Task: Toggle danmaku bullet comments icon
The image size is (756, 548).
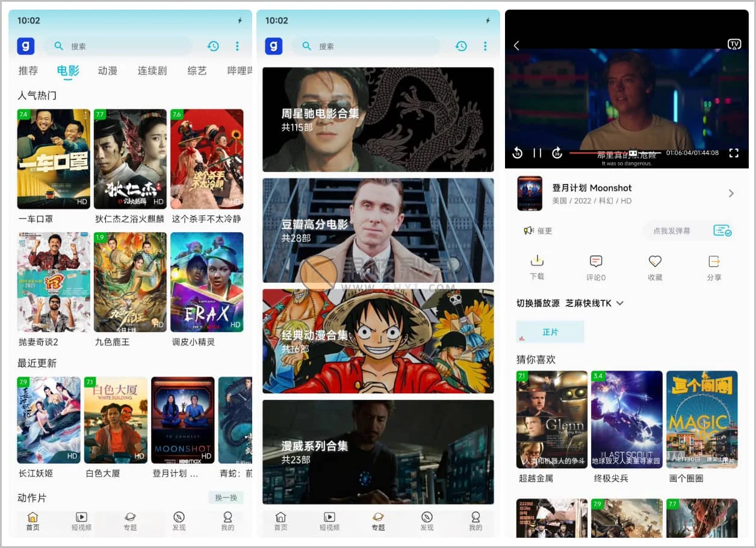Action: click(x=722, y=230)
